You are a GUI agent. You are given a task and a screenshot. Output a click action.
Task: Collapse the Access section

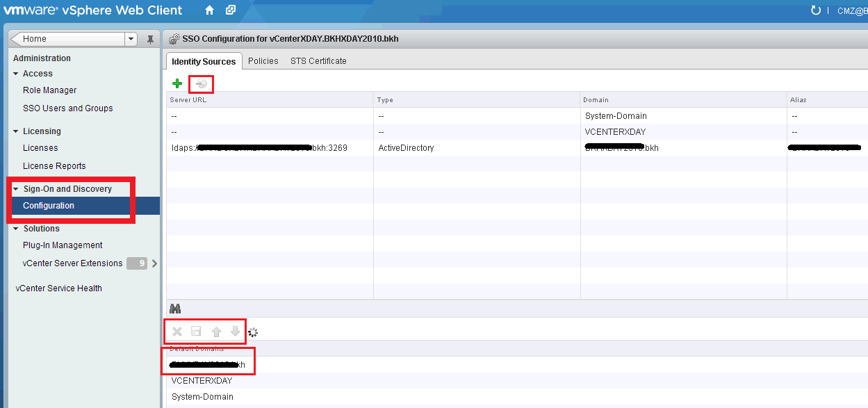(16, 74)
